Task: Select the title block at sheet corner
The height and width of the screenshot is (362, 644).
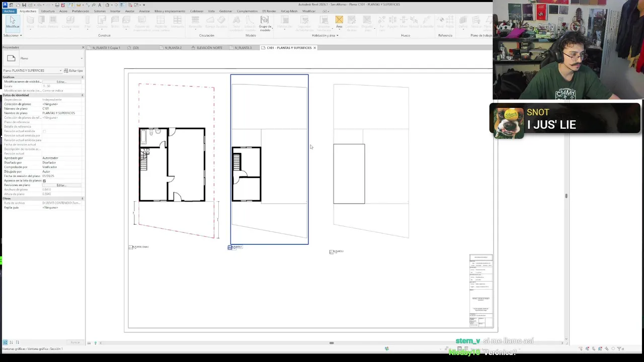Action: pos(481,291)
